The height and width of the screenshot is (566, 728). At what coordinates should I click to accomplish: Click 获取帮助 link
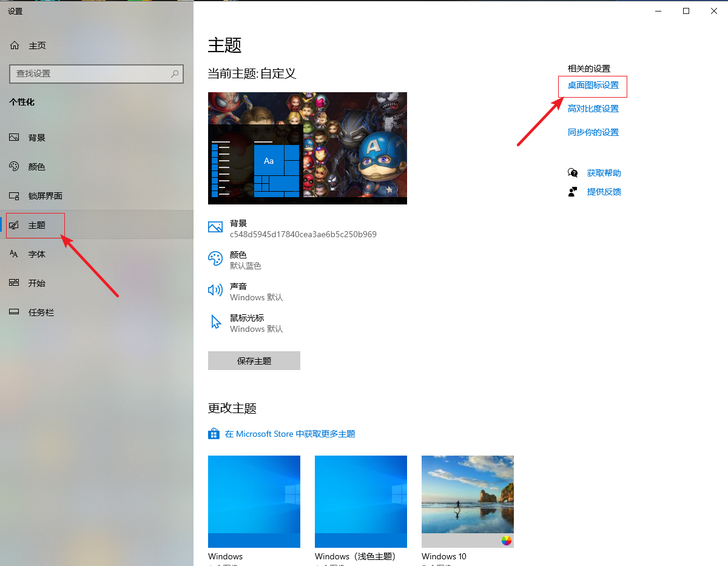point(604,173)
